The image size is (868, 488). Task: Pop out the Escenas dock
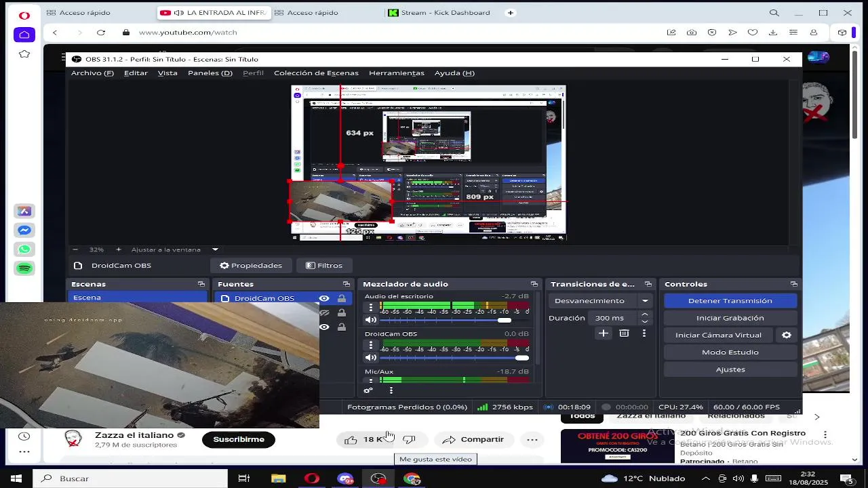coord(201,284)
